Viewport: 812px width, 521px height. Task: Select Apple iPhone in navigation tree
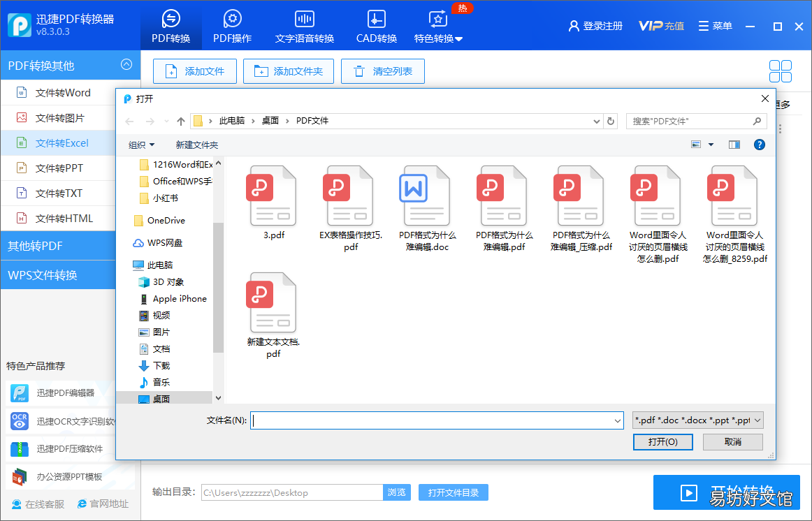tap(173, 298)
